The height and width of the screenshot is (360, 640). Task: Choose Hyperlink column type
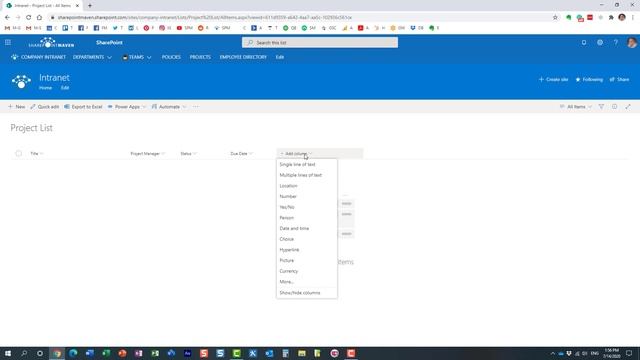point(307,249)
